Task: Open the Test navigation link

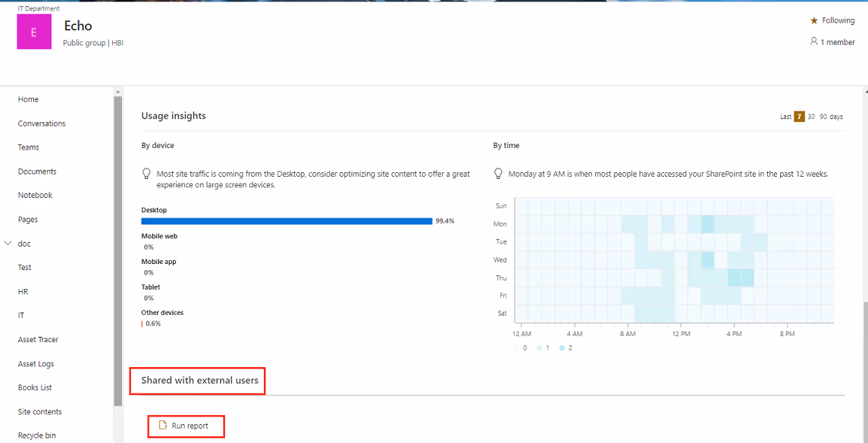Action: click(24, 267)
